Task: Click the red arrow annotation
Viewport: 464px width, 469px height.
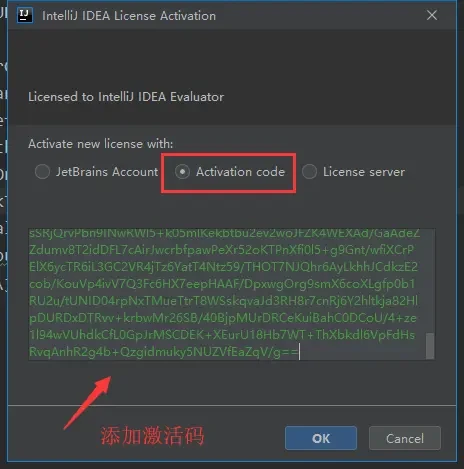Action: 87,402
